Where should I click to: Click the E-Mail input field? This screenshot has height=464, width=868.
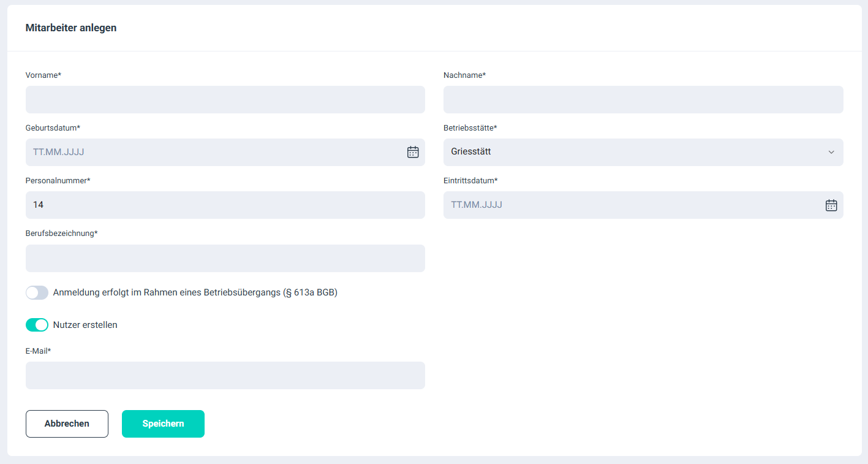pos(225,375)
